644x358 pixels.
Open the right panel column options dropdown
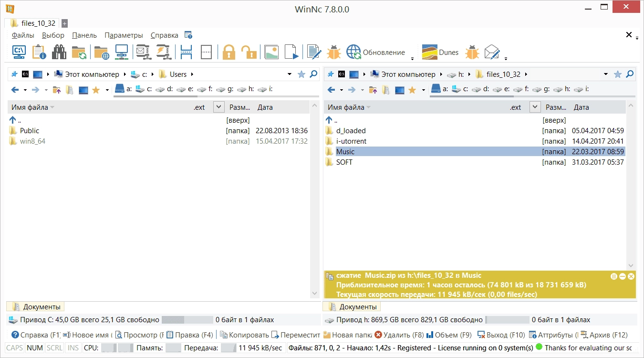535,107
